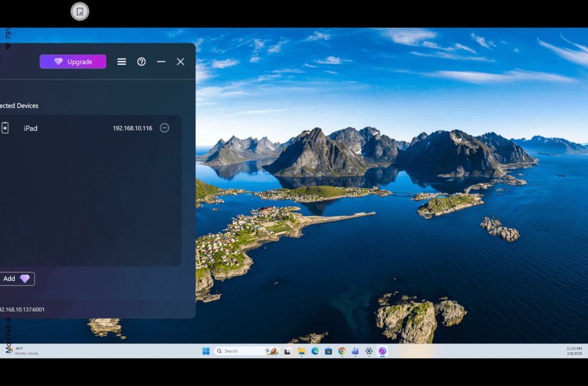Open Task View from the taskbar
Screen dimensions: 588x386
pos(288,351)
